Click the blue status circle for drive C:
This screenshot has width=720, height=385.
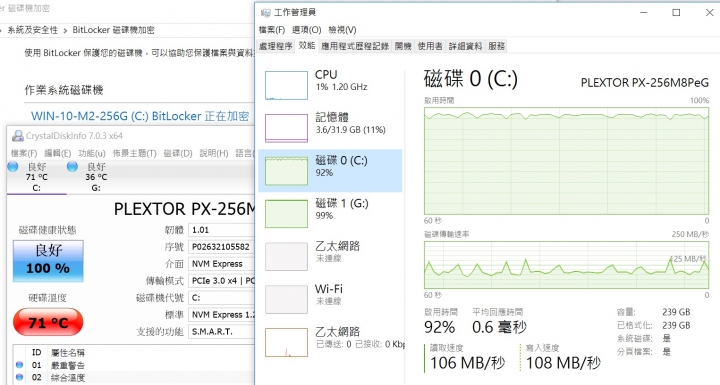pos(13,166)
